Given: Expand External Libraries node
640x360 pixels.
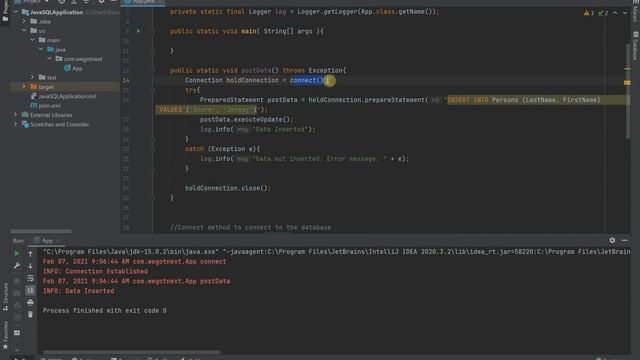Looking at the screenshot, I should pos(16,115).
